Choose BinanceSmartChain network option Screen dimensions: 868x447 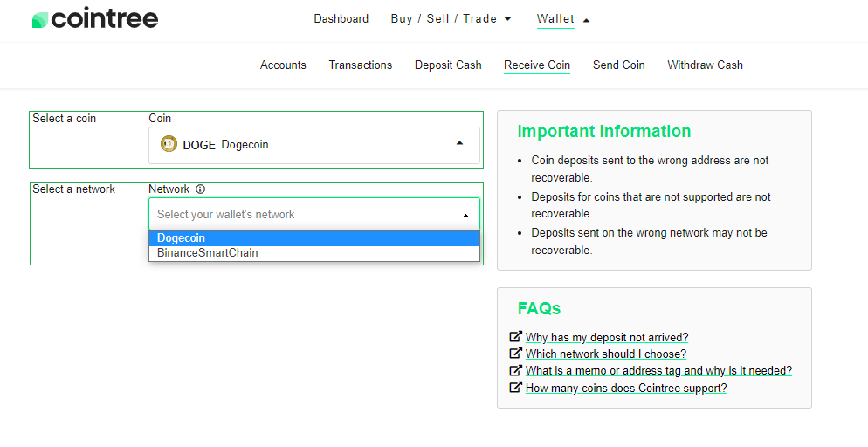tap(313, 253)
